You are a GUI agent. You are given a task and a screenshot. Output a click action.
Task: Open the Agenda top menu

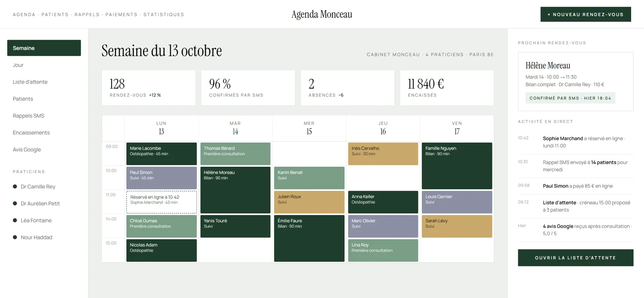[x=24, y=14]
